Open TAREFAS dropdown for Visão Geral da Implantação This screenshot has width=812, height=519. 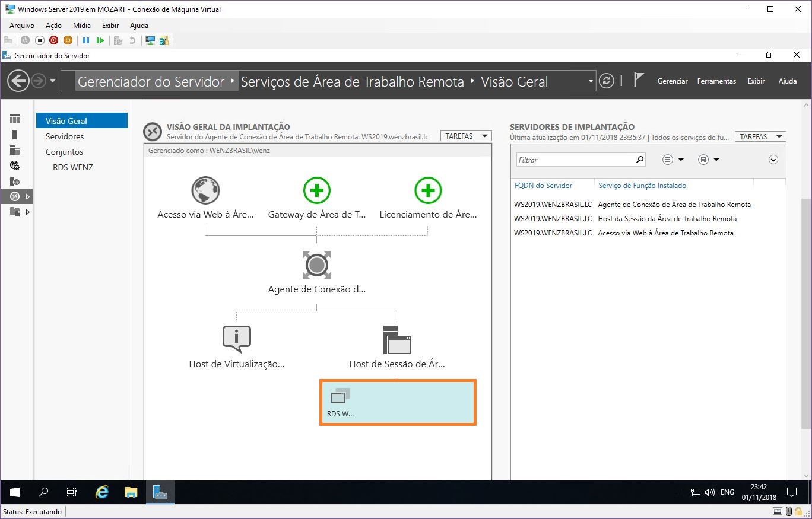point(466,136)
